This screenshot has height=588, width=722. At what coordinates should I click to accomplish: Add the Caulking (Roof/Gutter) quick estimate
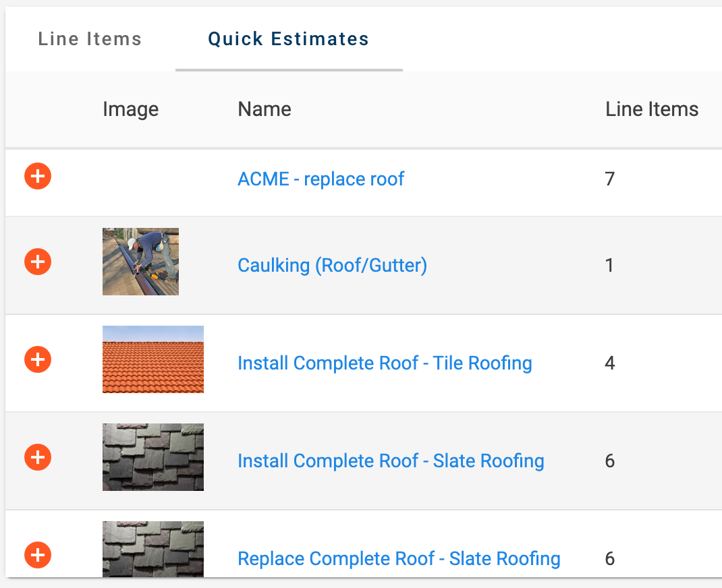(38, 261)
